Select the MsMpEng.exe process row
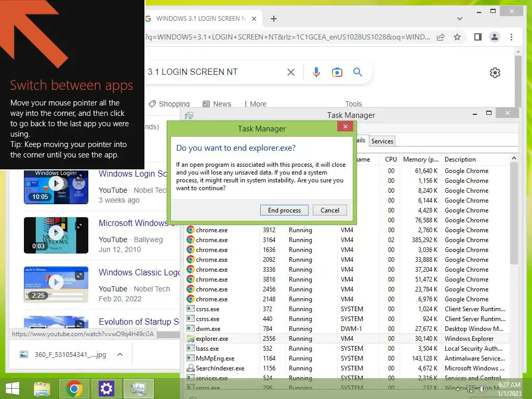Viewport: 532px width, 399px height. click(x=347, y=358)
